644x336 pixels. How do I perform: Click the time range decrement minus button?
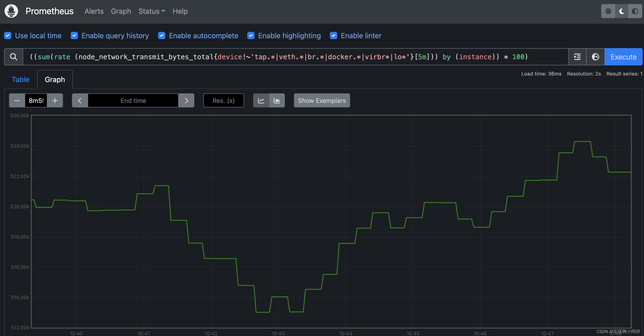click(17, 100)
